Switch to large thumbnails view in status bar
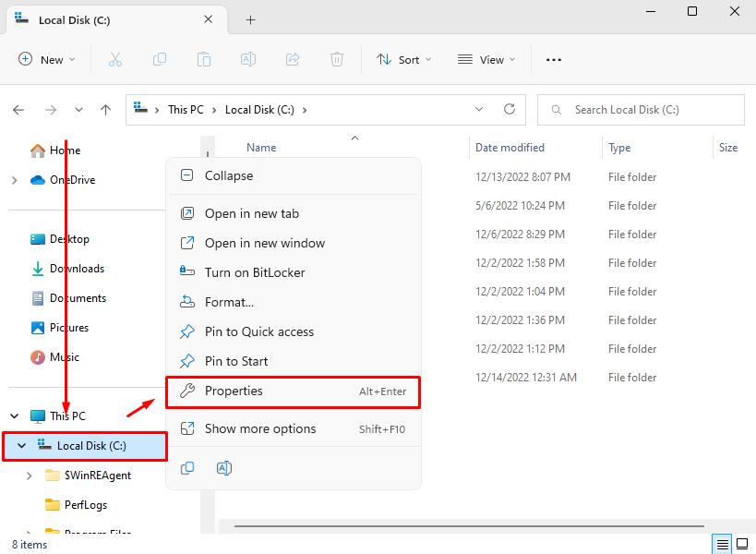756x554 pixels. [x=742, y=545]
